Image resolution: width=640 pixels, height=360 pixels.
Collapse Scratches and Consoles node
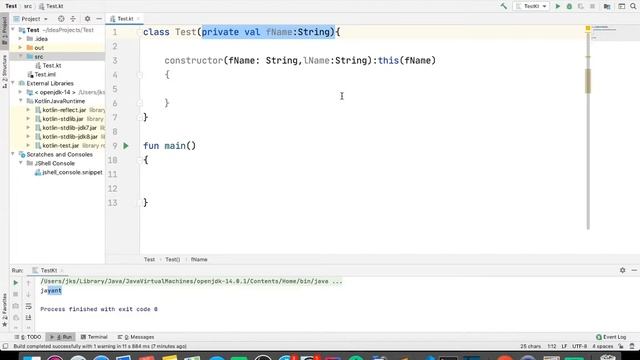[13, 154]
